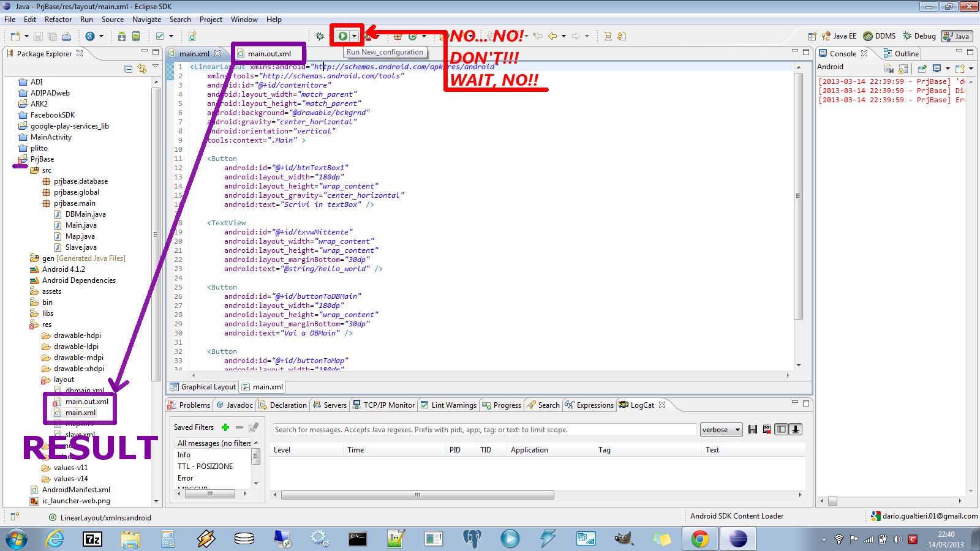980x551 pixels.
Task: Open the Android Virtual Device Manager icon
Action: pyautogui.click(x=136, y=36)
